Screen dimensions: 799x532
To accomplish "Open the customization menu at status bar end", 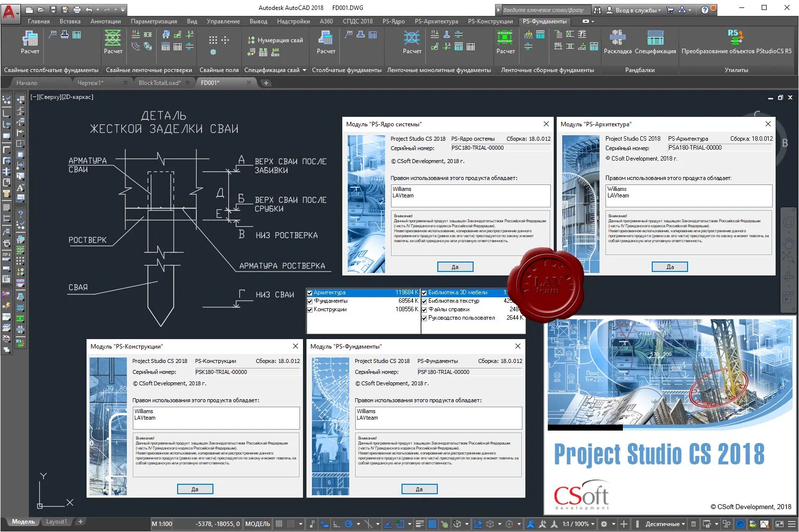I will [792, 524].
